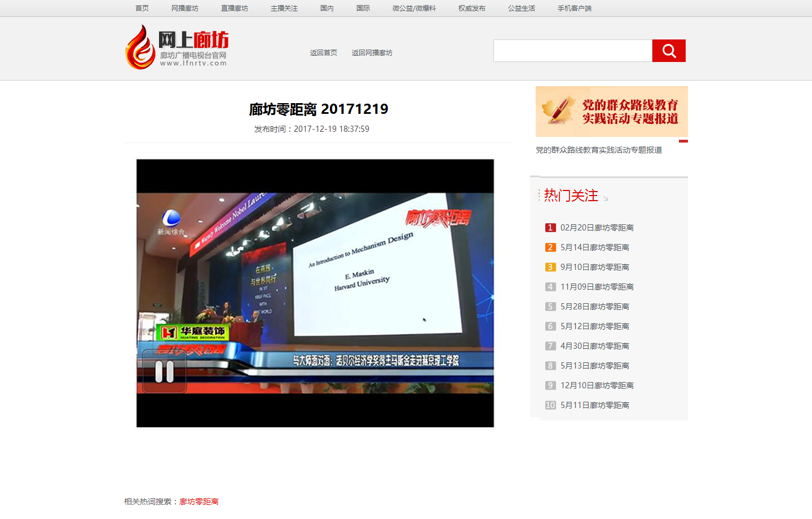Click the 廊坊零距离 hot search keyword
The image size is (812, 519).
[x=198, y=501]
